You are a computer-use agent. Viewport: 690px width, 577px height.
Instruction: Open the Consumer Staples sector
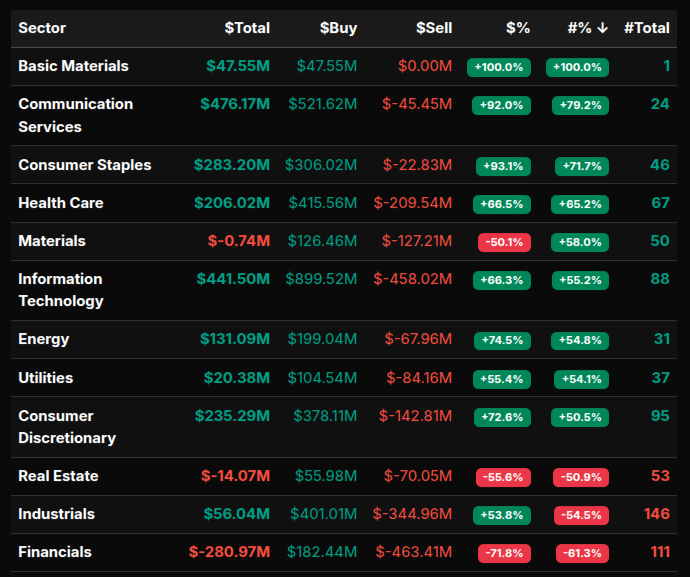tap(84, 165)
